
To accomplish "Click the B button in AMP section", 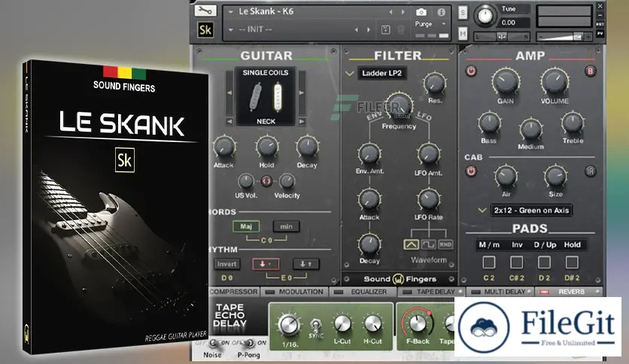I will 590,71.
